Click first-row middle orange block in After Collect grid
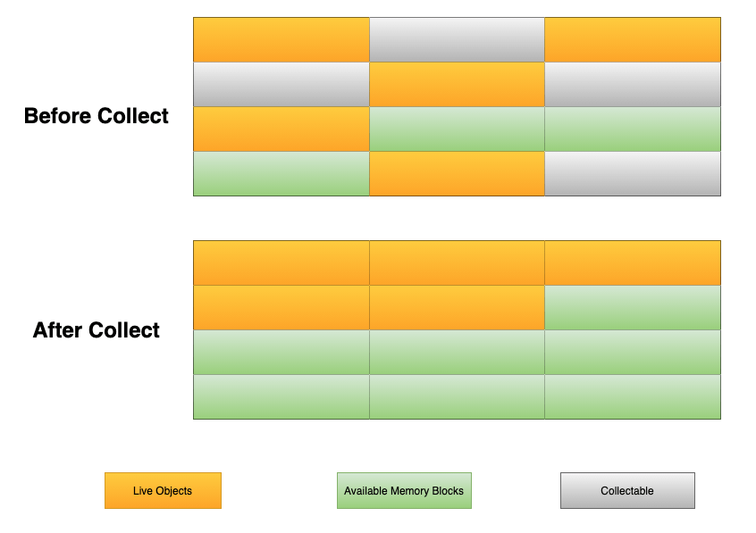The height and width of the screenshot is (533, 756). click(457, 262)
